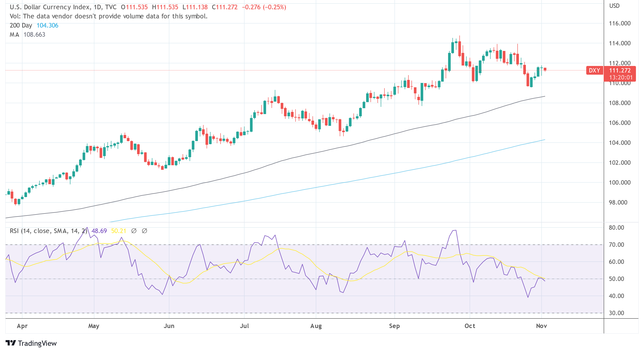Screen dimensions: 644x352
Task: Click the 1D interval in chart header
Action: coord(97,7)
